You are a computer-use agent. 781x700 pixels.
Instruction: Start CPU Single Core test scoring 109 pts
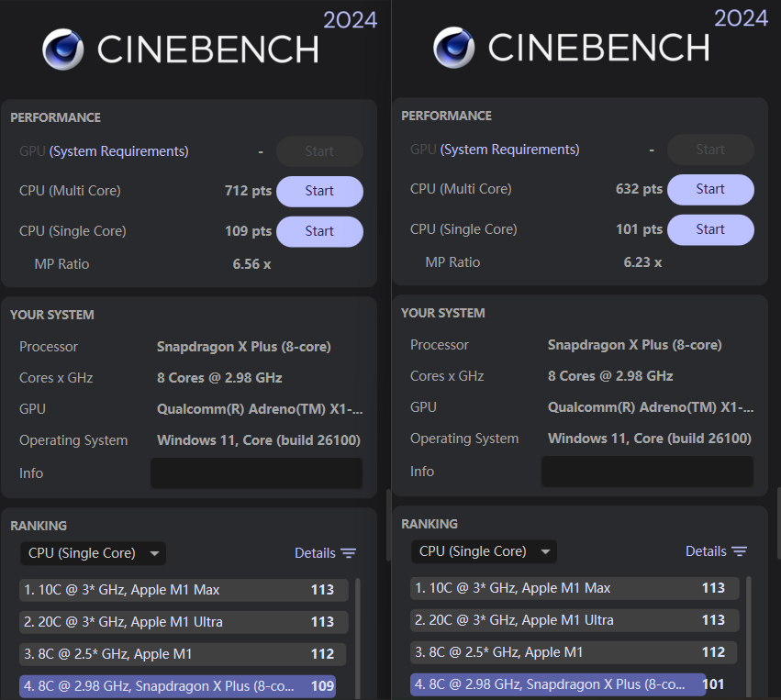click(x=319, y=231)
